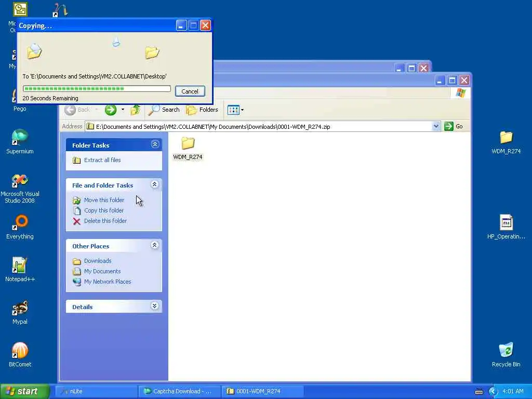This screenshot has width=532, height=399.
Task: Switch to 0001-WDM_R274 taskbar button
Action: [263, 391]
